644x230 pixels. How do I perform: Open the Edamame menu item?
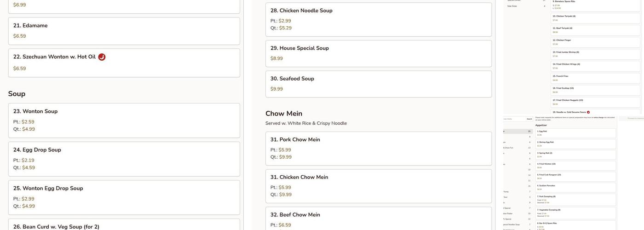(x=124, y=31)
